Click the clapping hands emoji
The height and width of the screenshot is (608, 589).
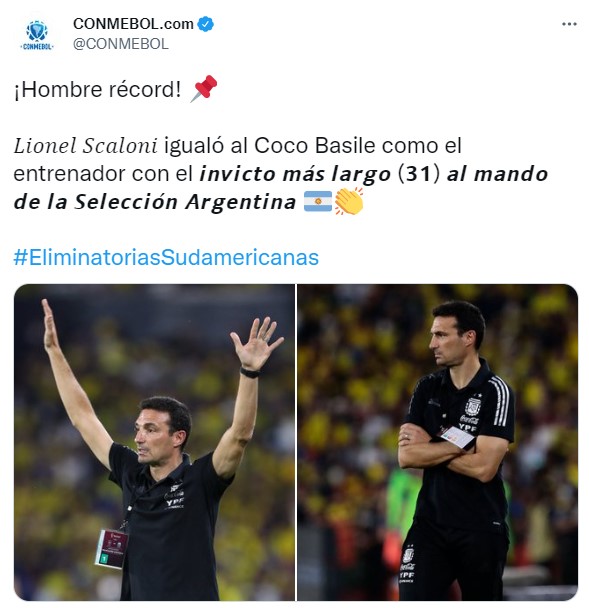[349, 201]
